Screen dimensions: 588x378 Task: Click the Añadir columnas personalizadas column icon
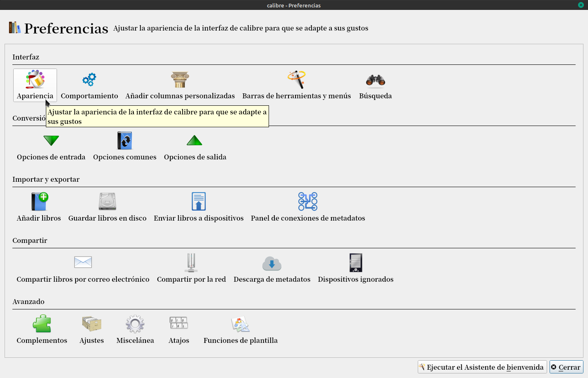[180, 79]
